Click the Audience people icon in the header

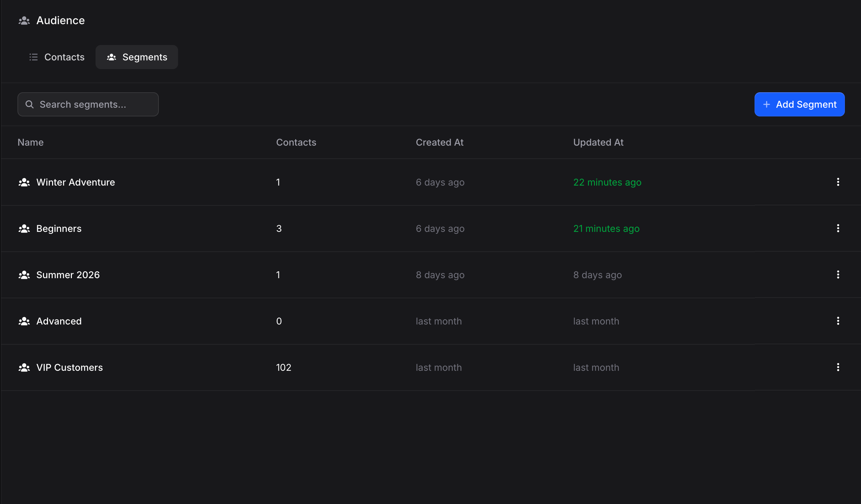(24, 20)
